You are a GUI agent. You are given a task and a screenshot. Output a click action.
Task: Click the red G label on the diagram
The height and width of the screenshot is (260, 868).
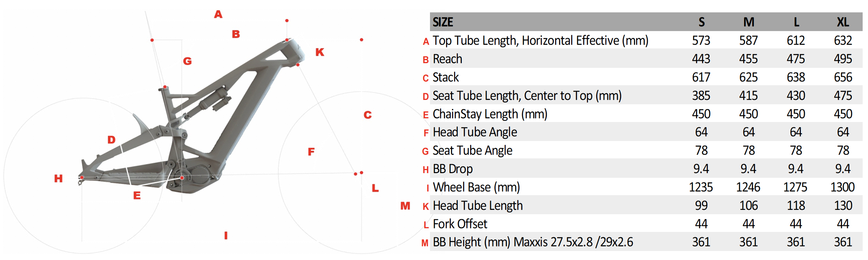point(187,61)
